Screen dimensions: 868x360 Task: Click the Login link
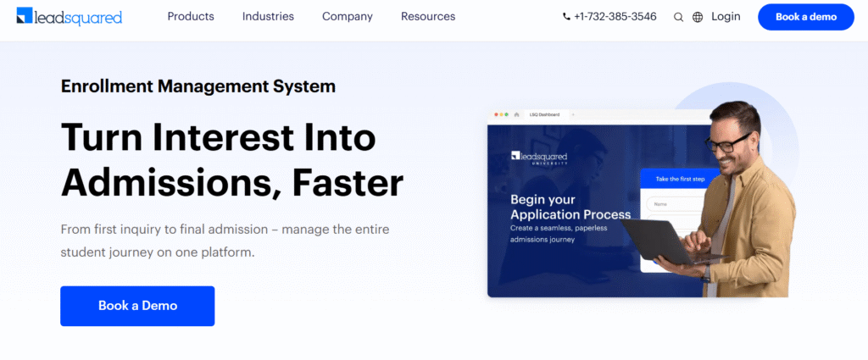pos(726,17)
